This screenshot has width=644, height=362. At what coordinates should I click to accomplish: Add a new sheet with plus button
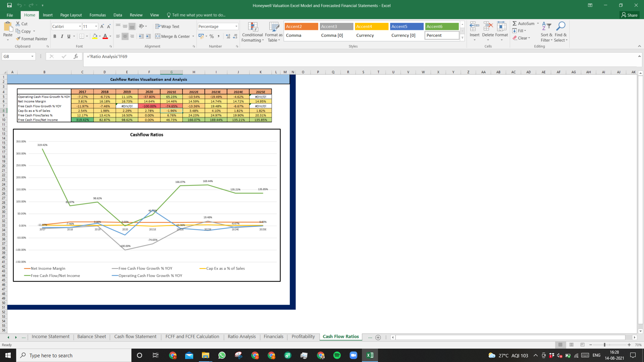(378, 337)
